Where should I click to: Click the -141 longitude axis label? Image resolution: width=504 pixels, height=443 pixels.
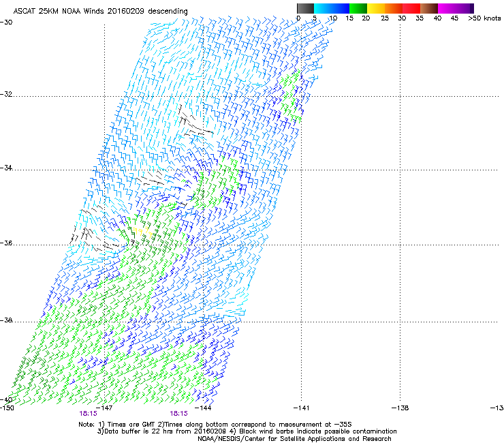pos(302,408)
